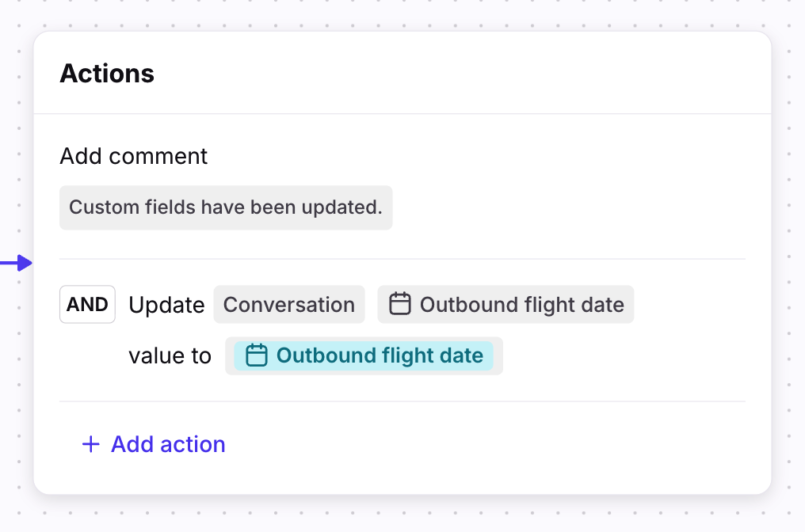The width and height of the screenshot is (805, 532).
Task: Edit the "Custom fields have been updated." comment
Action: (226, 207)
